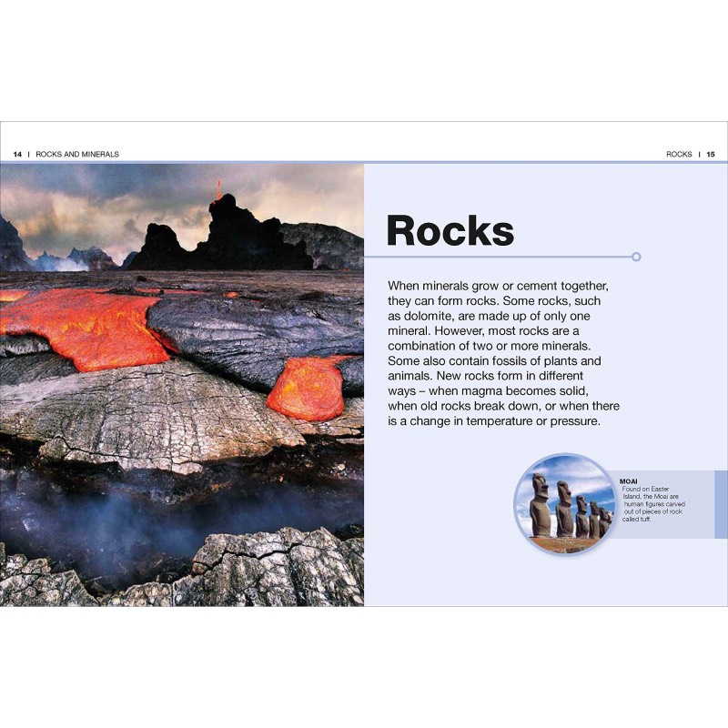Click the red lava spout atop the spire

(x=218, y=188)
